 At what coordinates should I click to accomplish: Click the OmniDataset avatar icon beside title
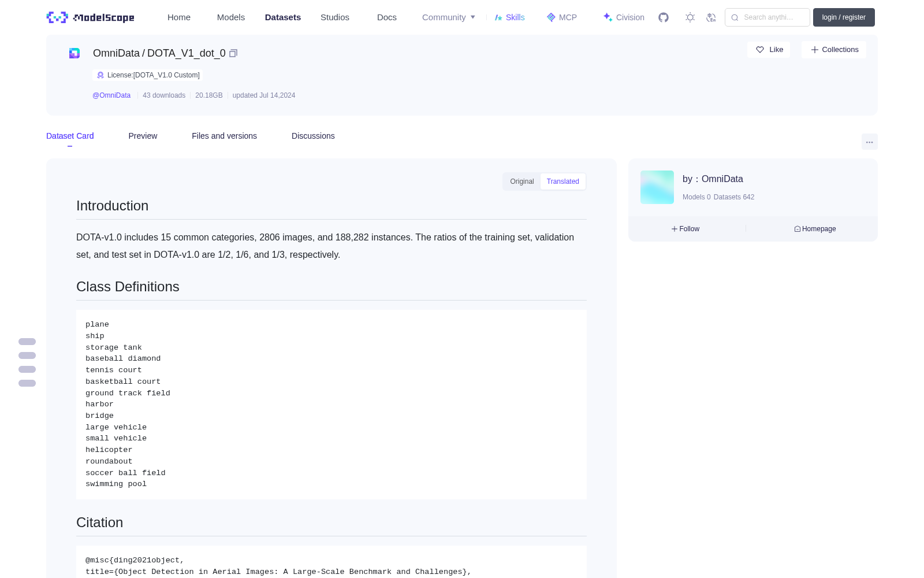(74, 53)
